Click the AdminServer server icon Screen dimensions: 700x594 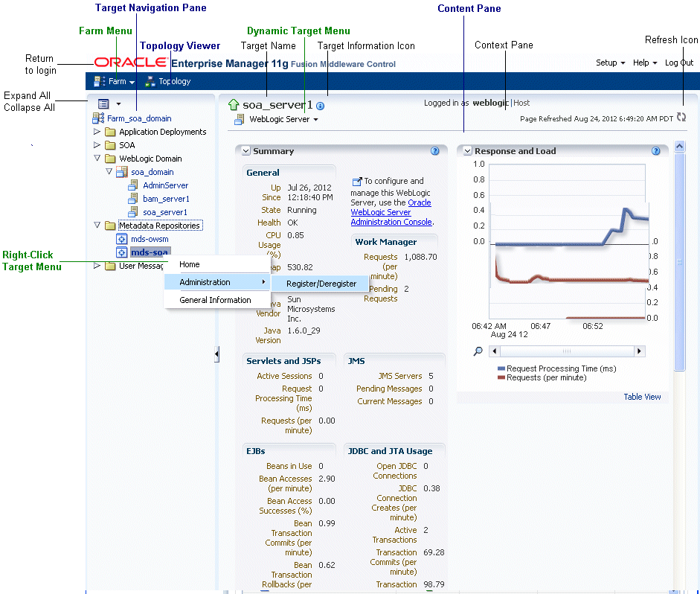pyautogui.click(x=132, y=185)
